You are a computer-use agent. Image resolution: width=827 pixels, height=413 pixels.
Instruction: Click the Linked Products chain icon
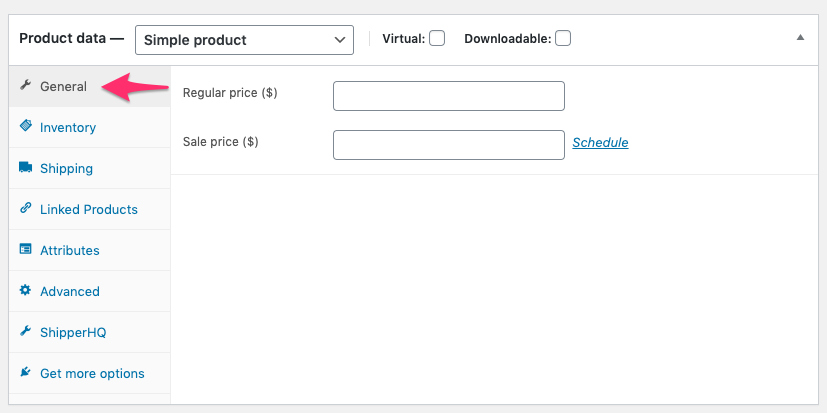(x=26, y=209)
